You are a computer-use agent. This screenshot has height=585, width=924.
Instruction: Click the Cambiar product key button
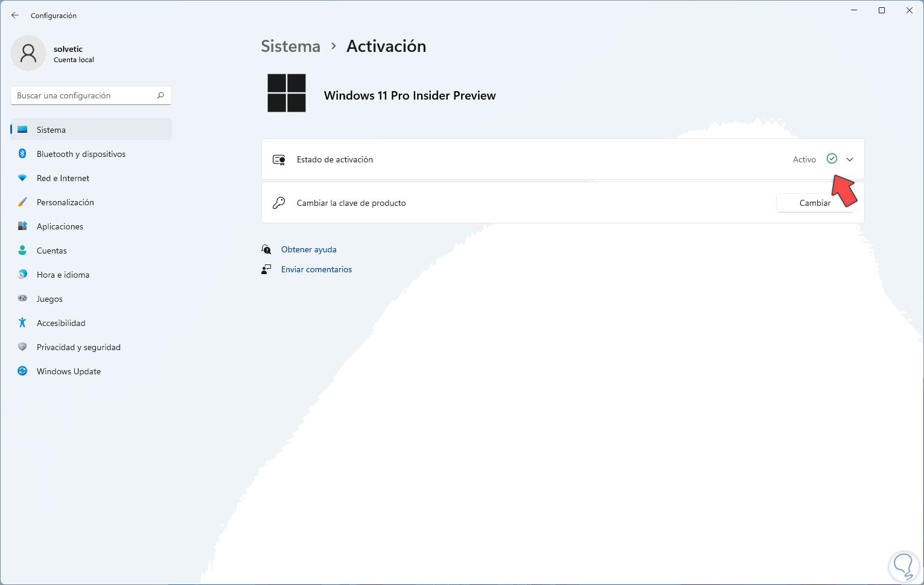815,203
